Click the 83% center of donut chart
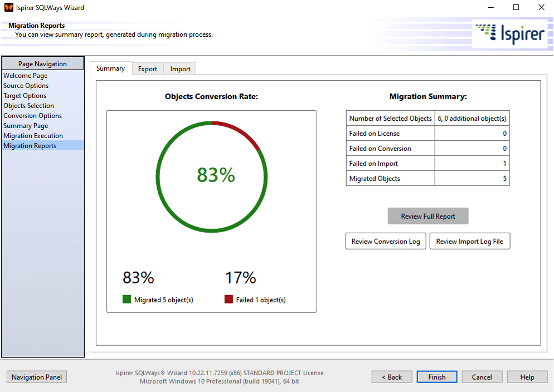Screen dimensions: 554x392 (216, 175)
